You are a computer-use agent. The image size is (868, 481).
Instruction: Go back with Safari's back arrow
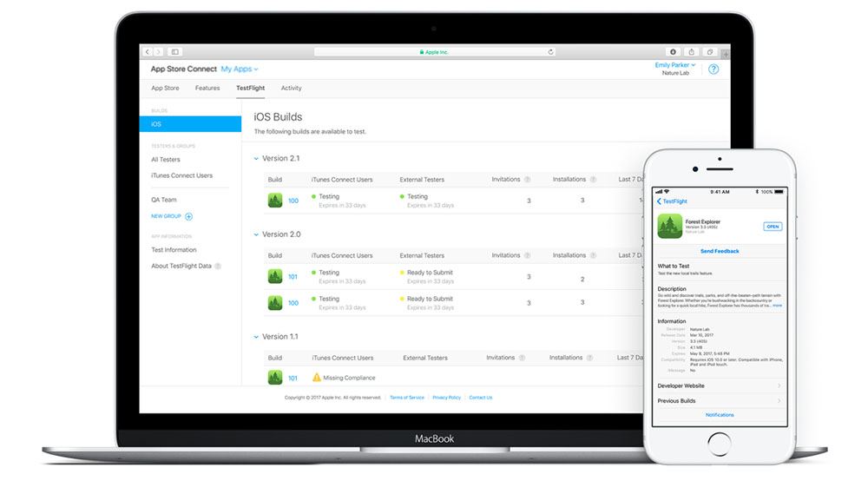148,52
